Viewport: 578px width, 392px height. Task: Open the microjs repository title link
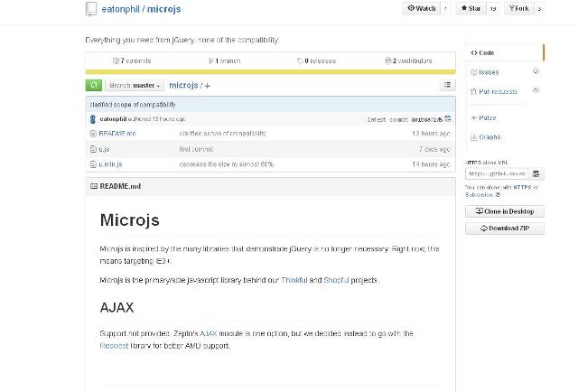tap(164, 9)
